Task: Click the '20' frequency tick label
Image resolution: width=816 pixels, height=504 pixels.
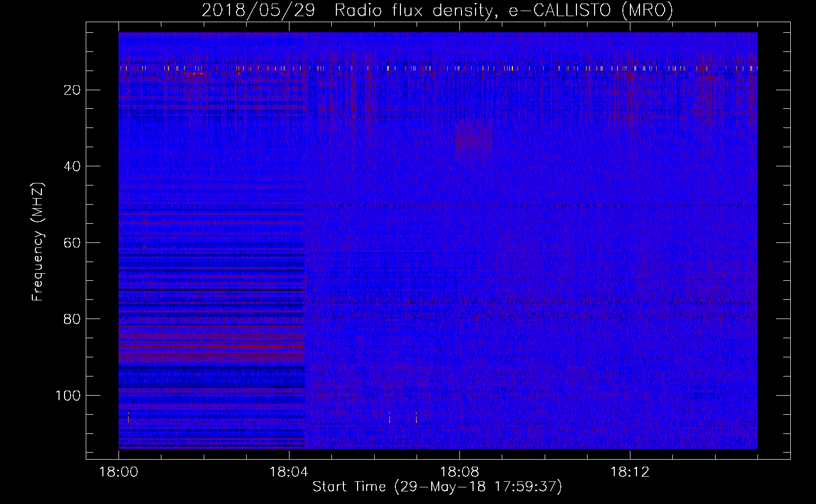Action: click(72, 90)
